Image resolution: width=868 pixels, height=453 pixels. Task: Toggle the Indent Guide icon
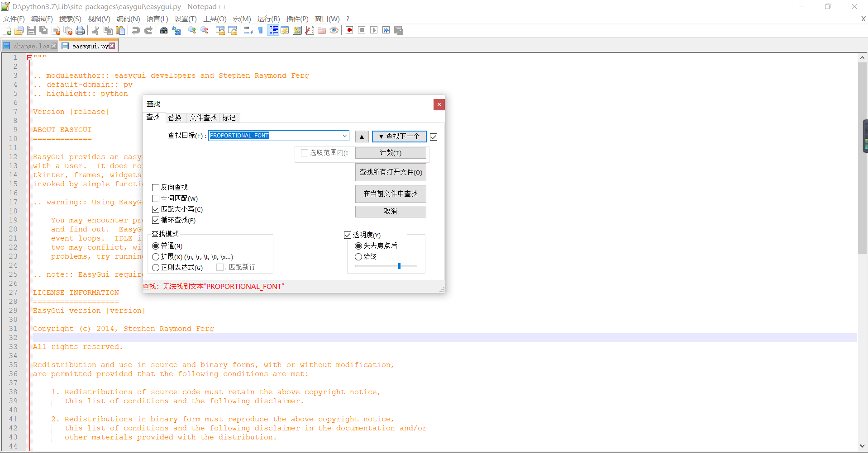(273, 30)
